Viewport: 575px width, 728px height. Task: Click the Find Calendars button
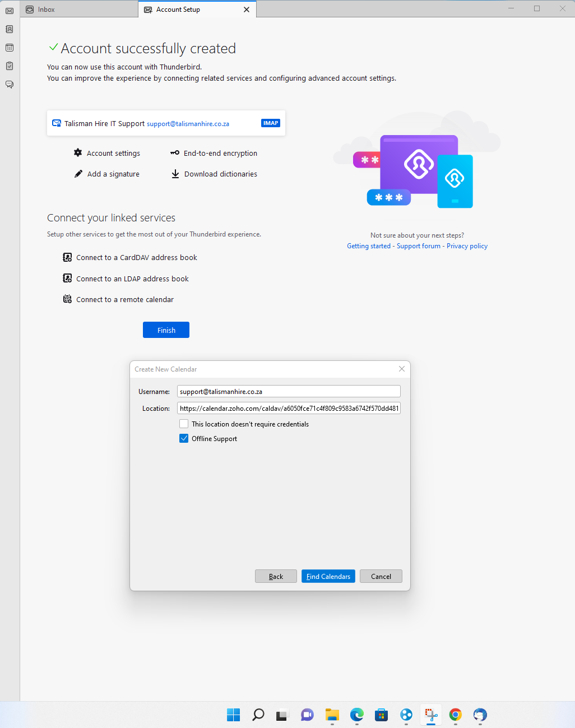click(328, 576)
